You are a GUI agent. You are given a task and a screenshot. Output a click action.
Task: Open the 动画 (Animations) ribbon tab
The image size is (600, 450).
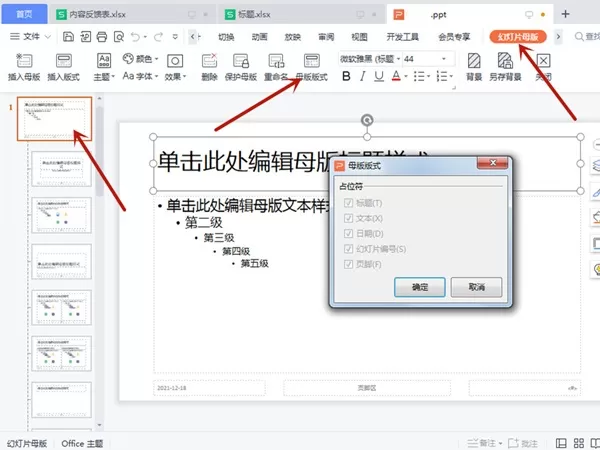tap(259, 37)
